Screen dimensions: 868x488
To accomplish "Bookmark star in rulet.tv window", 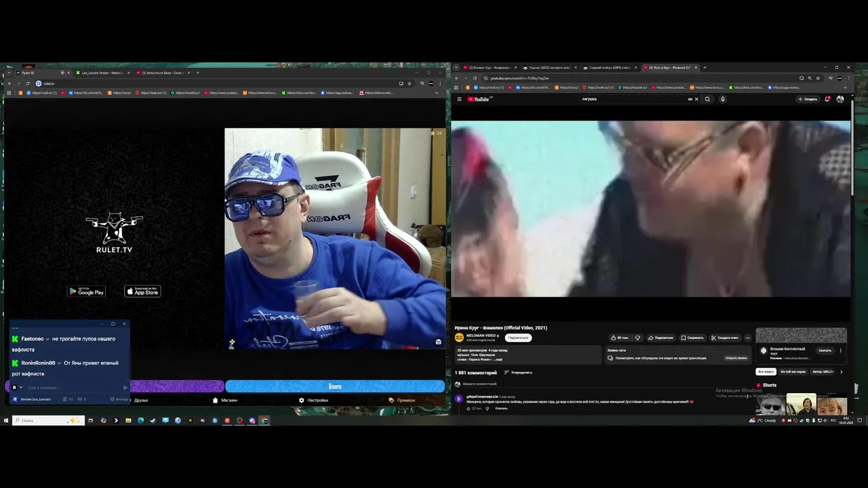I will pyautogui.click(x=410, y=83).
